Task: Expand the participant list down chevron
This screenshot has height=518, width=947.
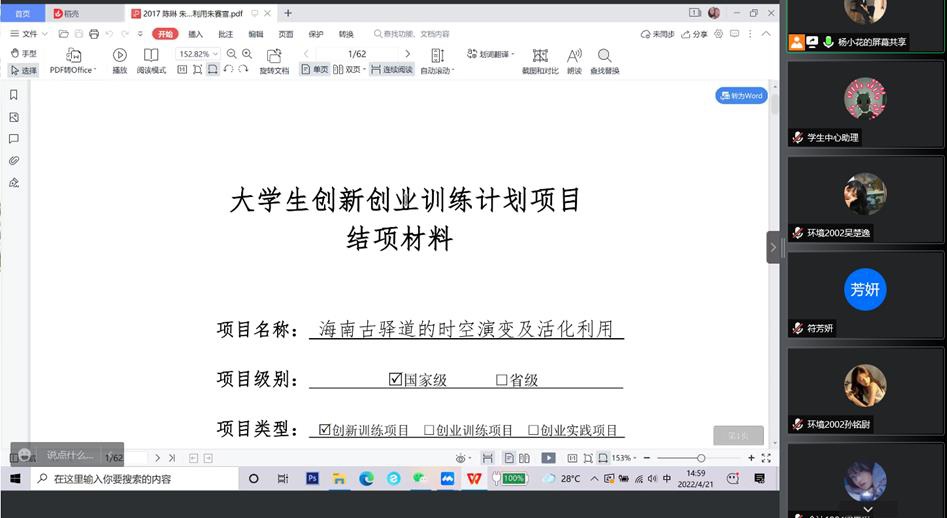Action: click(868, 510)
